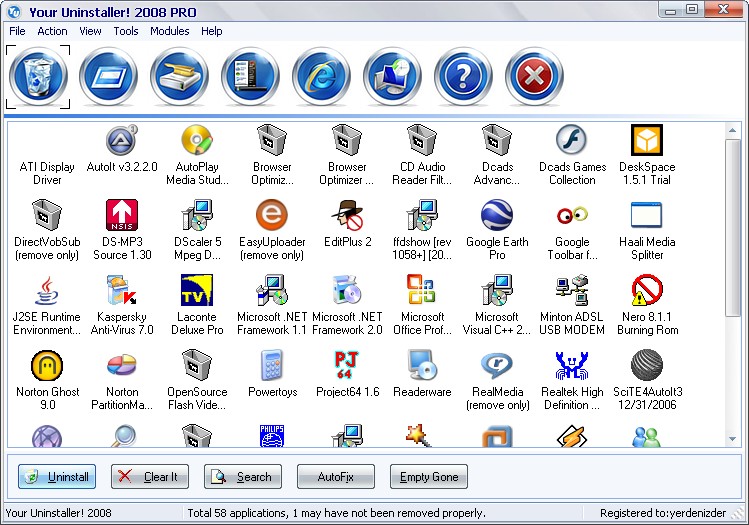Select Minton ADSL USB MODEM icon
The height and width of the screenshot is (525, 749).
(572, 290)
